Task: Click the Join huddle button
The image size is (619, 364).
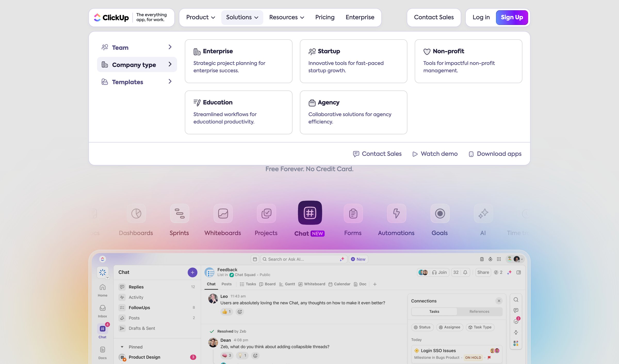Action: click(x=439, y=272)
